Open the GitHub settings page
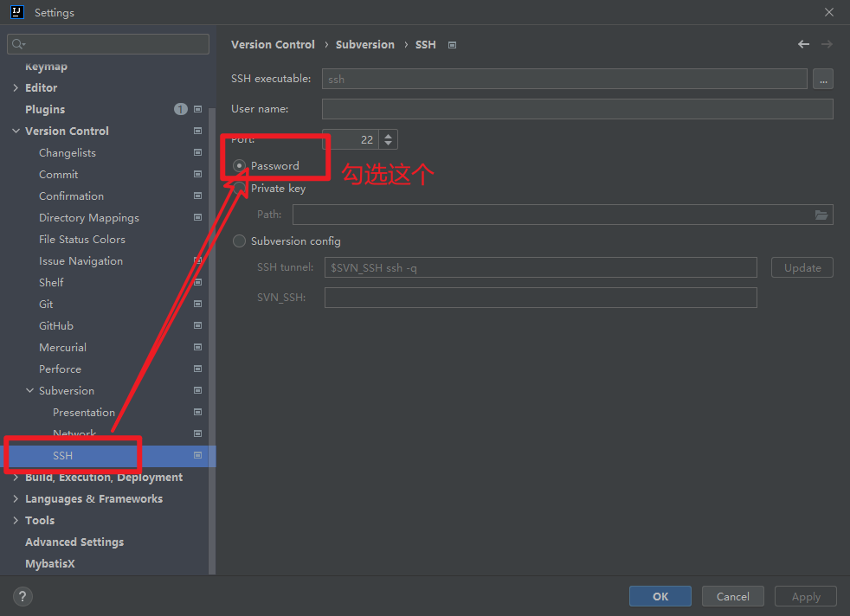This screenshot has width=850, height=616. (x=56, y=325)
